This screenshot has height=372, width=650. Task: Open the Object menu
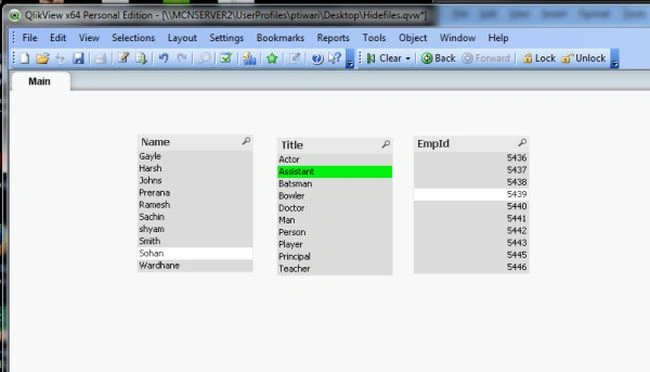(412, 38)
